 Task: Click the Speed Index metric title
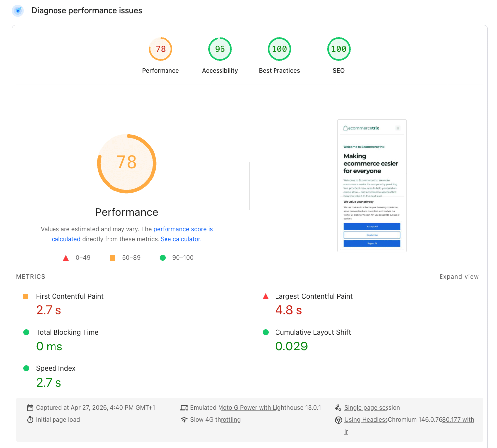[56, 368]
